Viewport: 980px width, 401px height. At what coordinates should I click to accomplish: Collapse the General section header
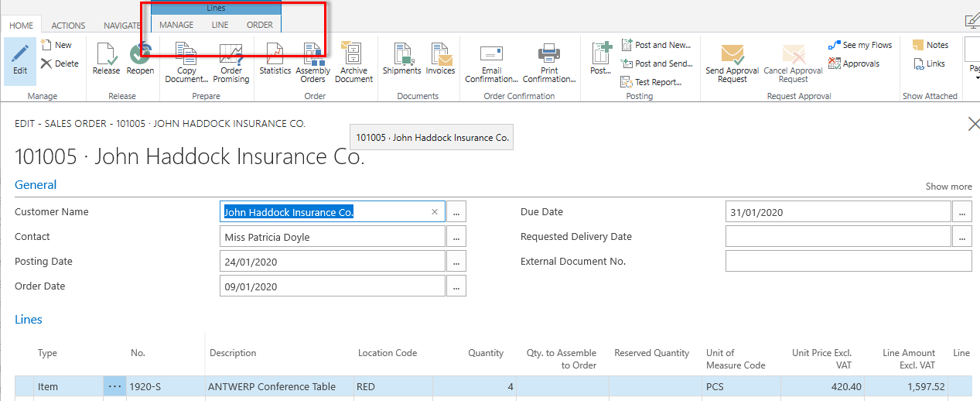(36, 185)
